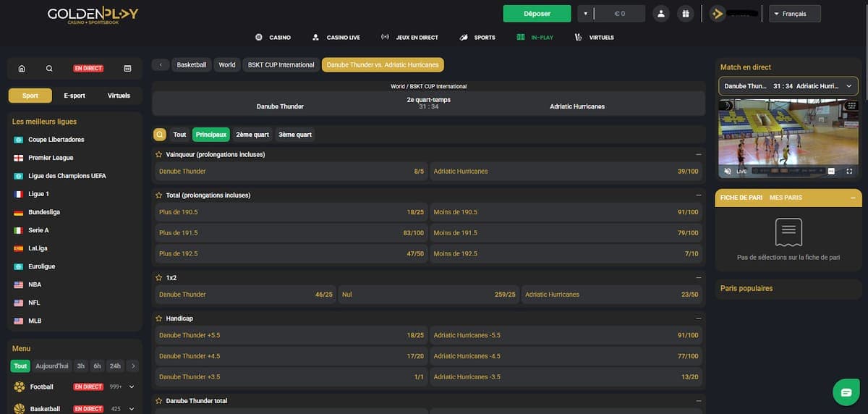
Task: Open the MES PARIS tab
Action: (x=786, y=198)
